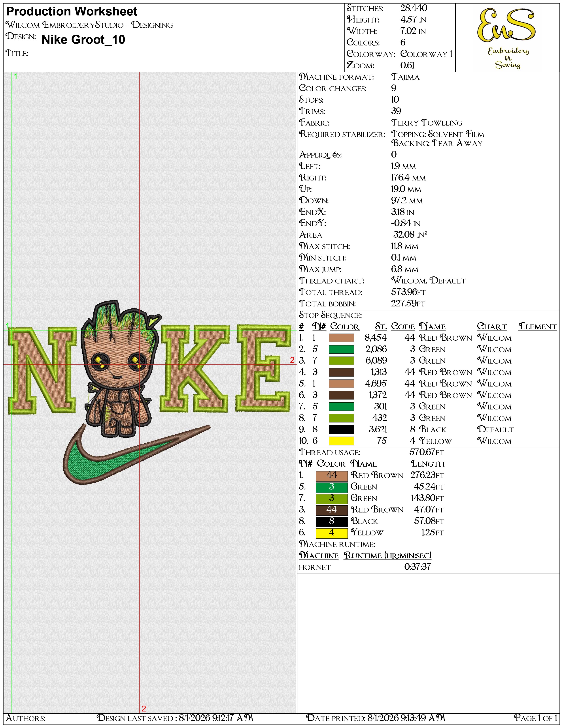The image size is (563, 728).
Task: Click the thread length "276.23ft"
Action: tap(427, 475)
